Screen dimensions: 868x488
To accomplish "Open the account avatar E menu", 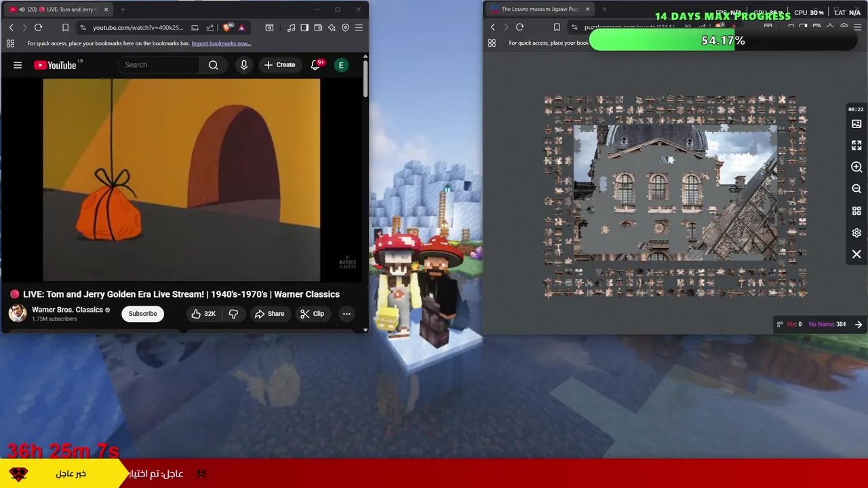I will (341, 65).
